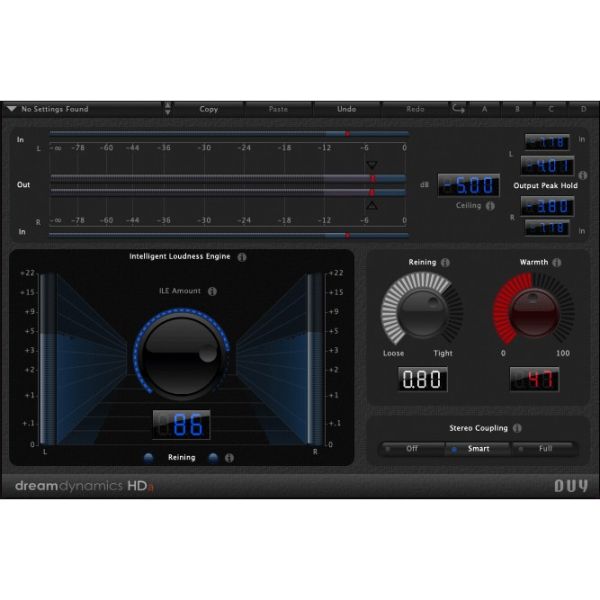Image resolution: width=600 pixels, height=600 pixels.
Task: Click the Warmth value 47 display
Action: tap(535, 379)
